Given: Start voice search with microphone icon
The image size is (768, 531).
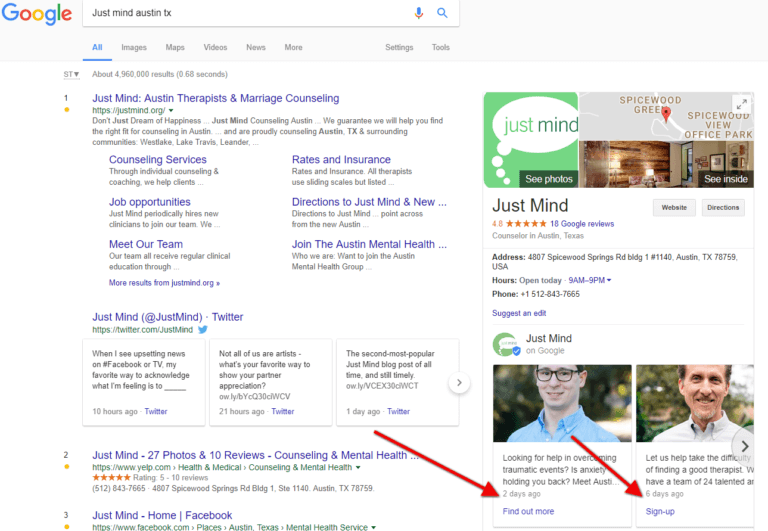Looking at the screenshot, I should click(418, 13).
